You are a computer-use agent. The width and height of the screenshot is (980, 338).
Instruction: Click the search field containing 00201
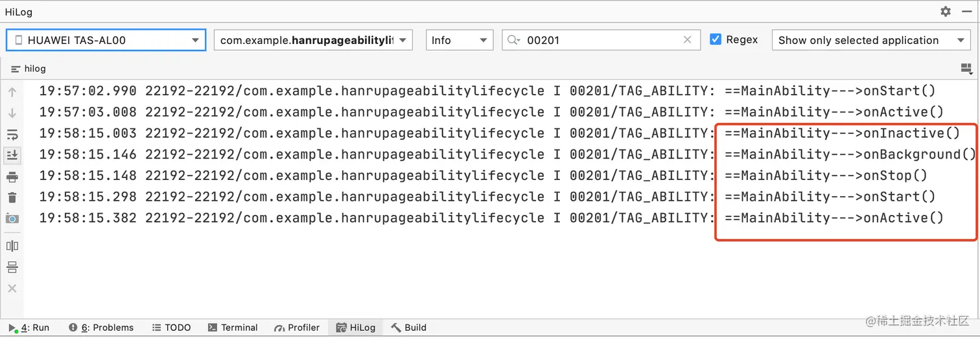tap(601, 40)
